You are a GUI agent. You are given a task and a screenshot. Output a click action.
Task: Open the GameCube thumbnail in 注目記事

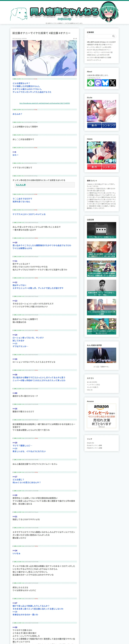click(x=101, y=230)
